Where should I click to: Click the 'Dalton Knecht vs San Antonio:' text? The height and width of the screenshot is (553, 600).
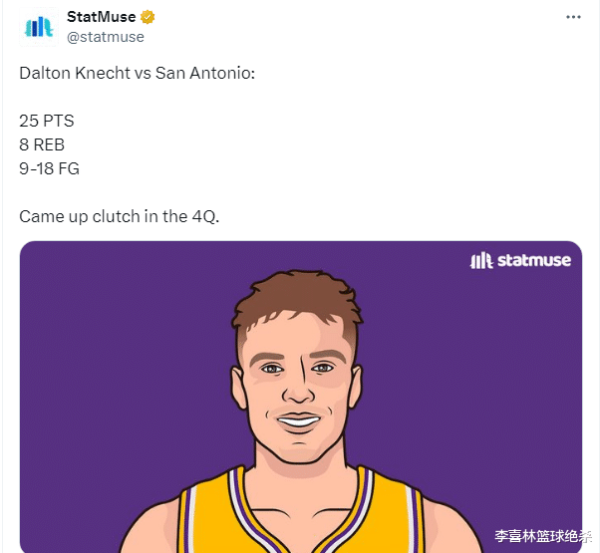pyautogui.click(x=137, y=73)
